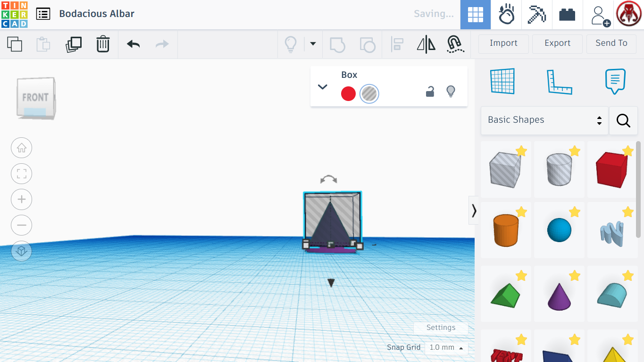Toggle favorite star on the blue Sphere
Screen dimensions: 644x362
[x=574, y=212]
